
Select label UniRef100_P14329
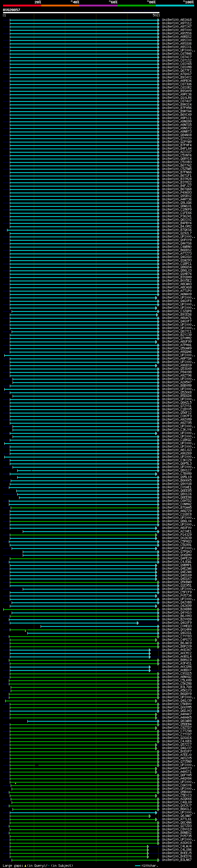[177, 535]
